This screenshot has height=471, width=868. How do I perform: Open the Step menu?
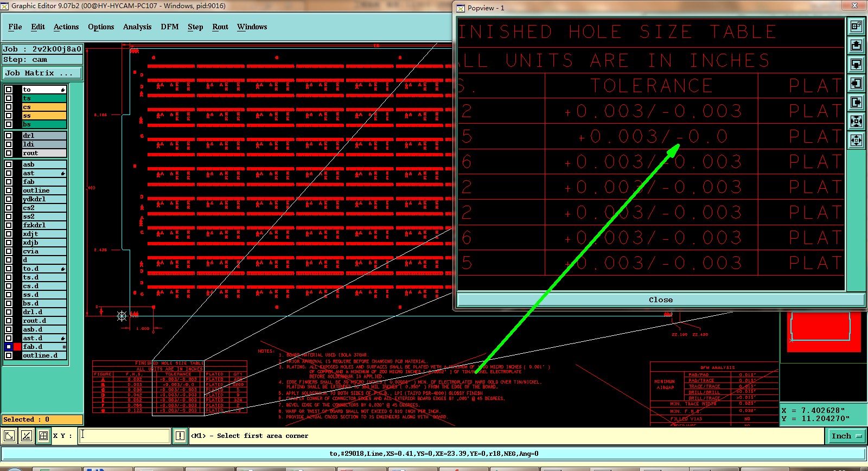pyautogui.click(x=195, y=27)
